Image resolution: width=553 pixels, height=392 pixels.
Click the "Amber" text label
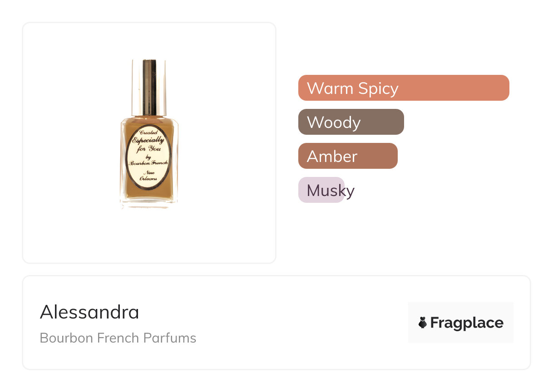tap(332, 157)
